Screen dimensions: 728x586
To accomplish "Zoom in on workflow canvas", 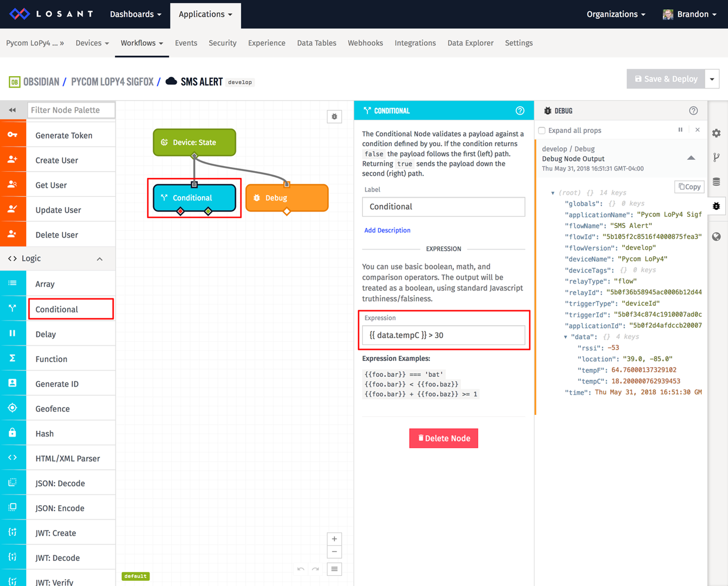I will click(334, 539).
